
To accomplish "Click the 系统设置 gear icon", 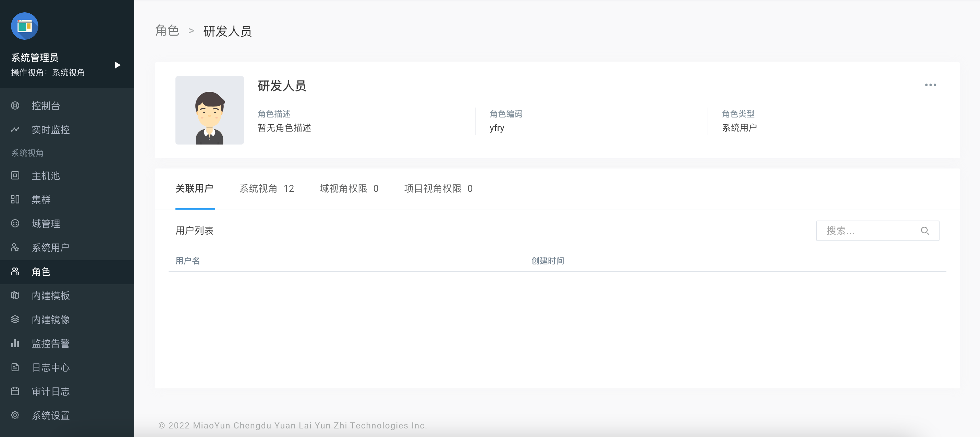I will [15, 415].
